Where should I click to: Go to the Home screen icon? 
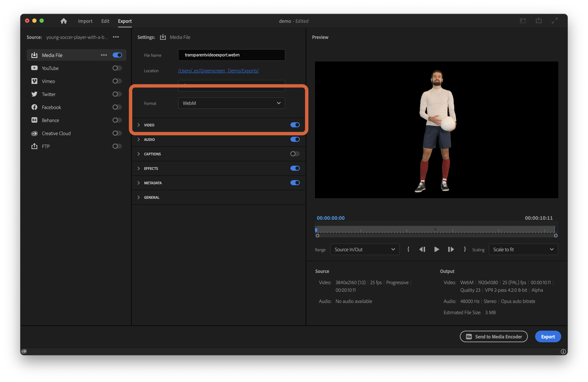64,21
